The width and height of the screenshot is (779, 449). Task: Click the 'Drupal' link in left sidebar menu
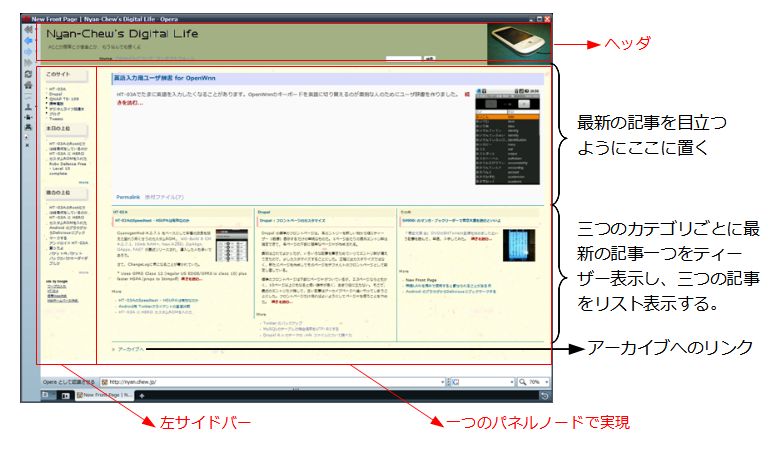[55, 94]
